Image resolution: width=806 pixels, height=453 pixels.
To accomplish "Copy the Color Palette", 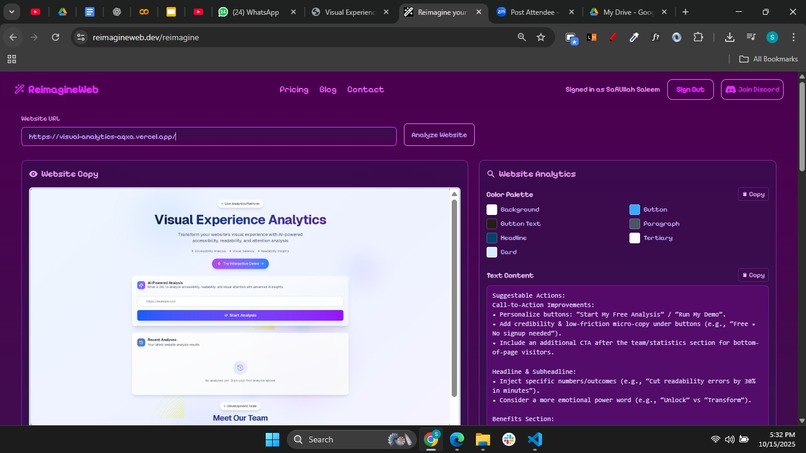I will pos(754,194).
